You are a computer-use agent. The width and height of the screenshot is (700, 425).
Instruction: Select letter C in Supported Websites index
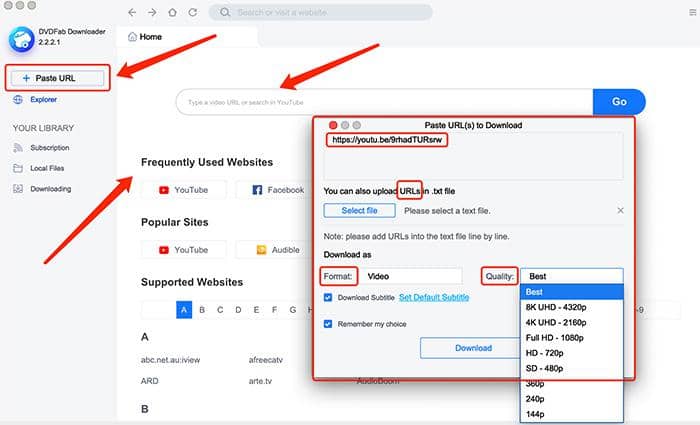click(220, 310)
